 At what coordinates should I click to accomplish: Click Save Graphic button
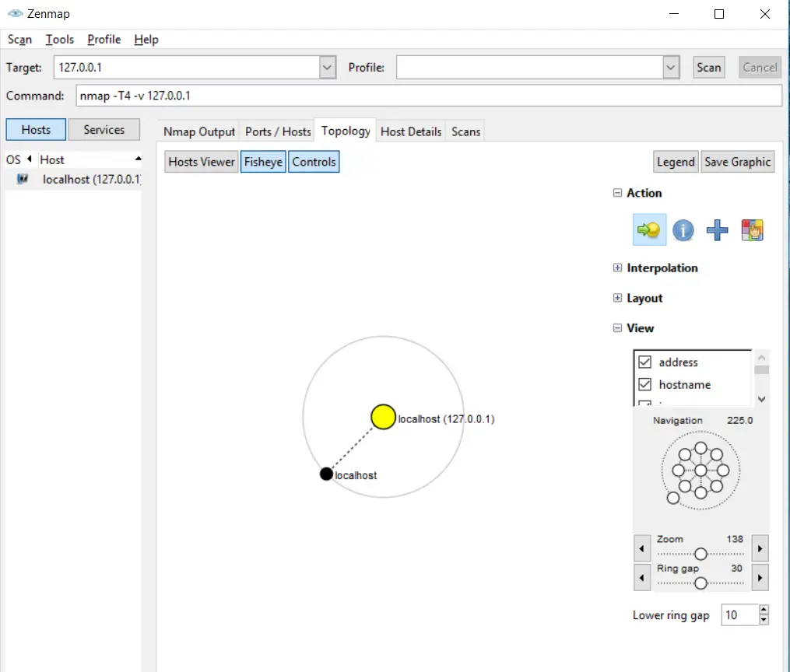click(737, 162)
